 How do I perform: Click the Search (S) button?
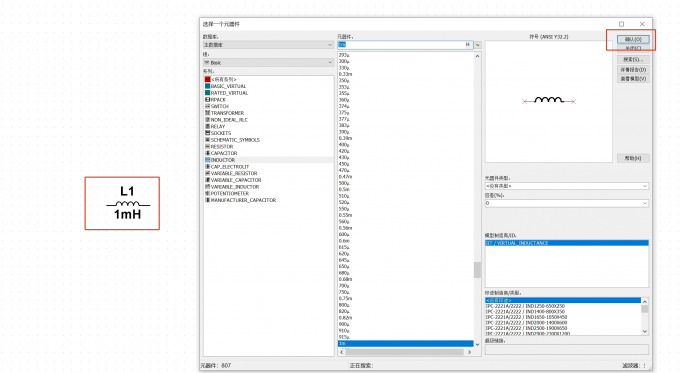point(633,59)
